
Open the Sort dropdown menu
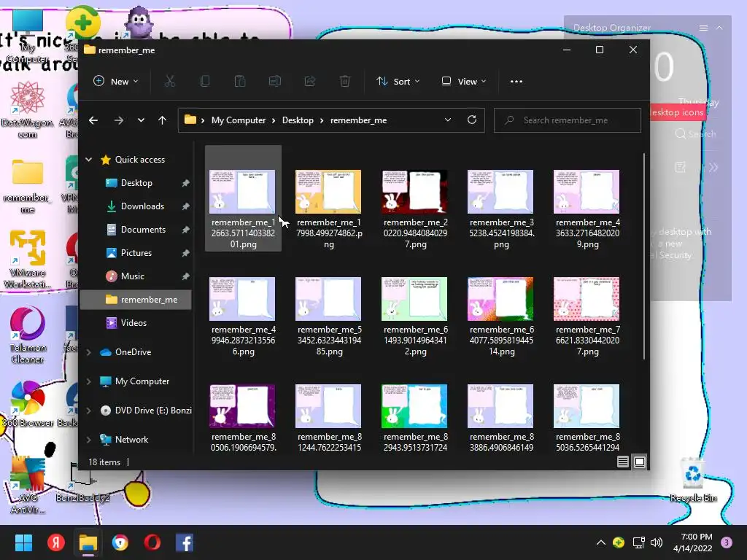pos(398,82)
